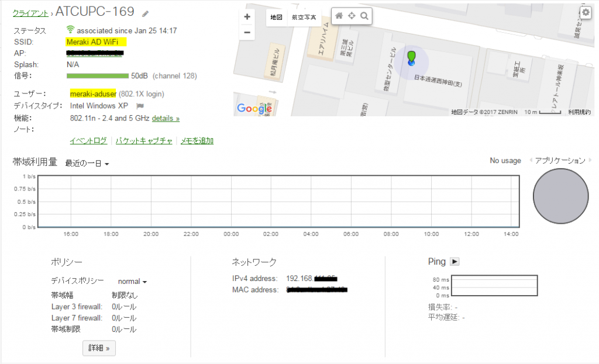Click the map crosshair locate icon

coord(352,16)
